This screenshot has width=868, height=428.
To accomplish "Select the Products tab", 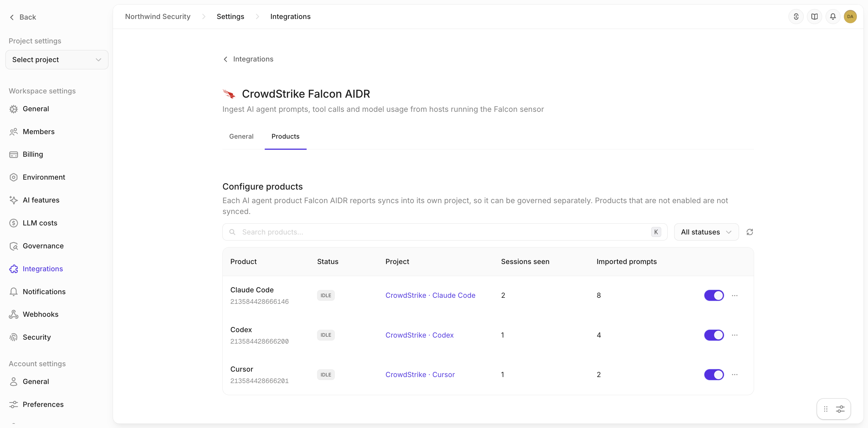I will [x=285, y=137].
